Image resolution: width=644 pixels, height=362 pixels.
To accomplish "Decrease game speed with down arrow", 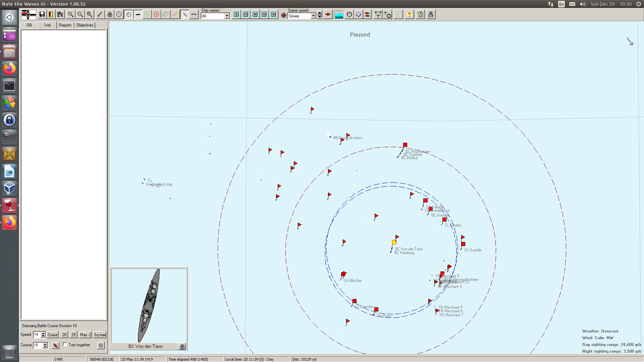I will click(320, 17).
